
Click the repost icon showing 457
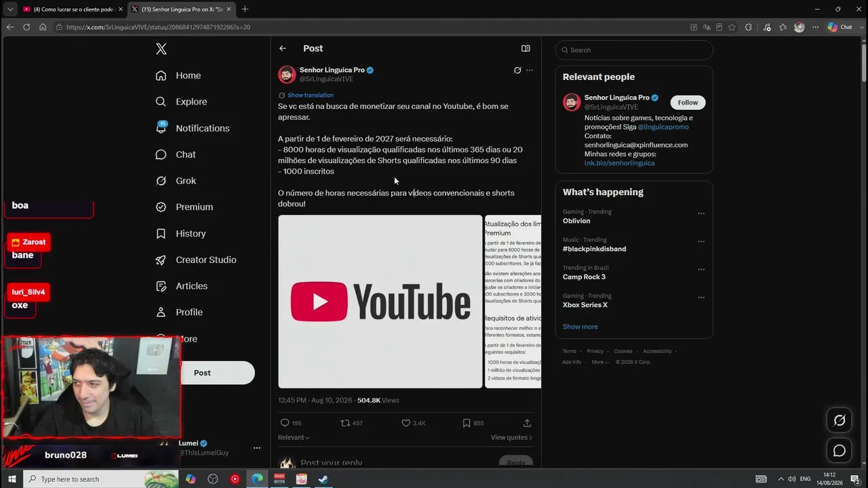coord(345,423)
